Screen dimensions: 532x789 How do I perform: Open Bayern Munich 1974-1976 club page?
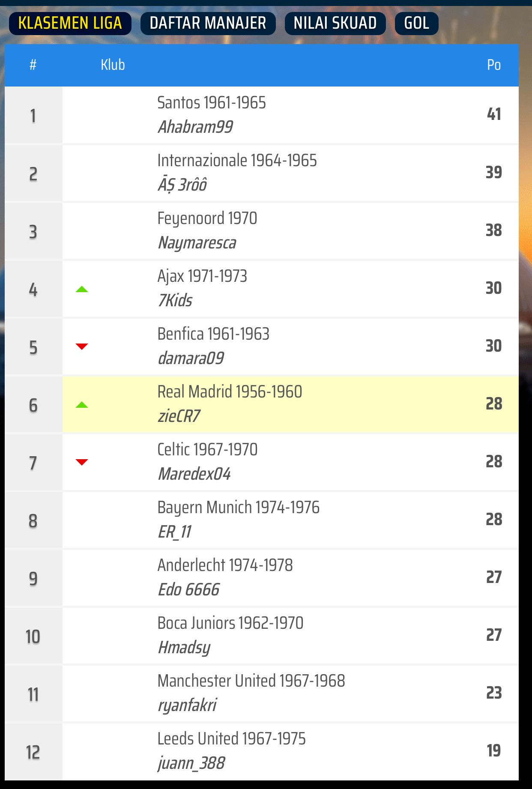(x=238, y=508)
